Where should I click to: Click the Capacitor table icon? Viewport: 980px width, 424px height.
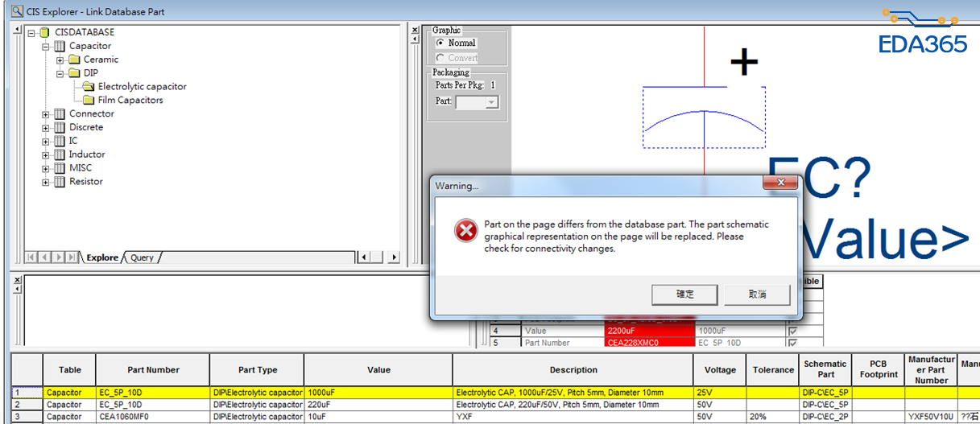[x=60, y=46]
